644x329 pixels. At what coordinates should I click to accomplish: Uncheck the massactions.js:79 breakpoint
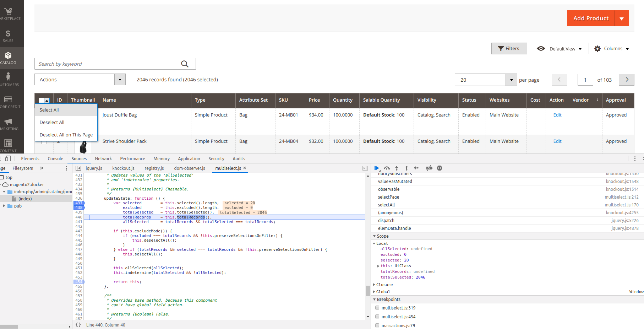click(377, 325)
